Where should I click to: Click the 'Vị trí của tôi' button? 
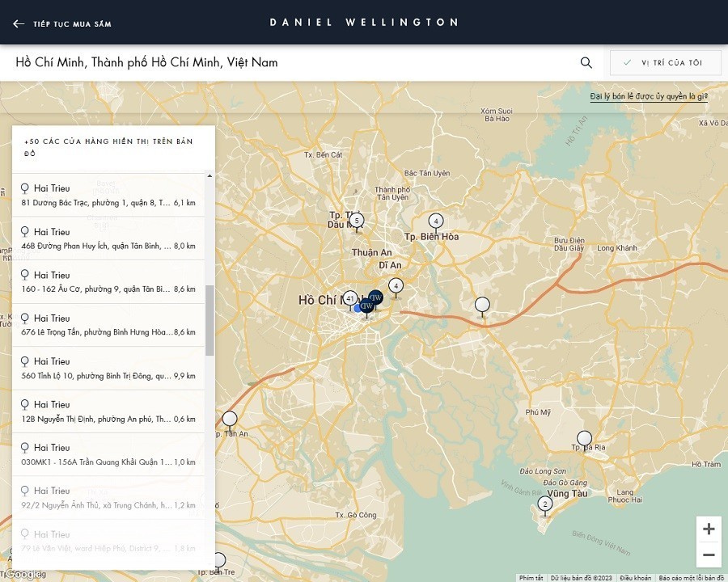click(x=666, y=63)
